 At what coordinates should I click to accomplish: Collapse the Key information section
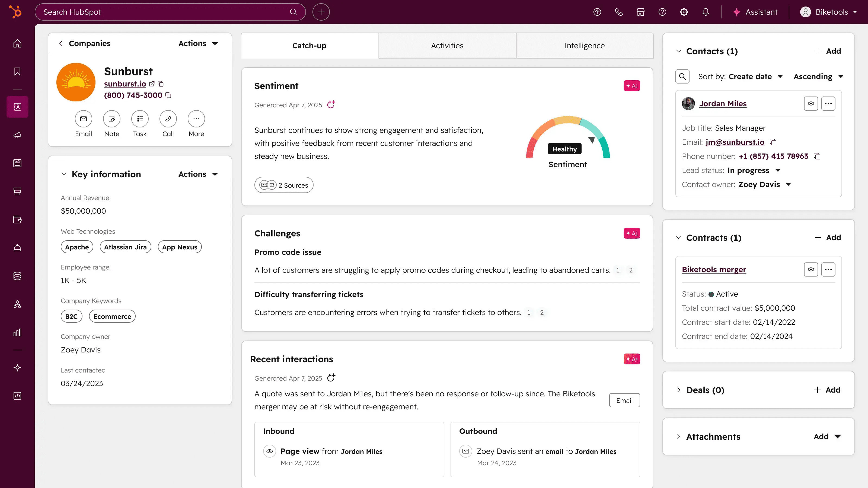pyautogui.click(x=64, y=174)
